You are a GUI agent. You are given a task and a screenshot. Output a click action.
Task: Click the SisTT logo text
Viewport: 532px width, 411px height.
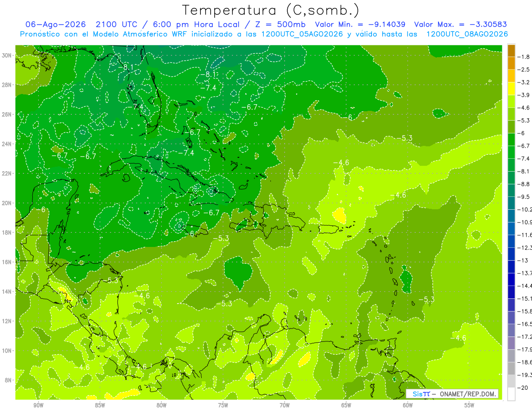pos(421,394)
